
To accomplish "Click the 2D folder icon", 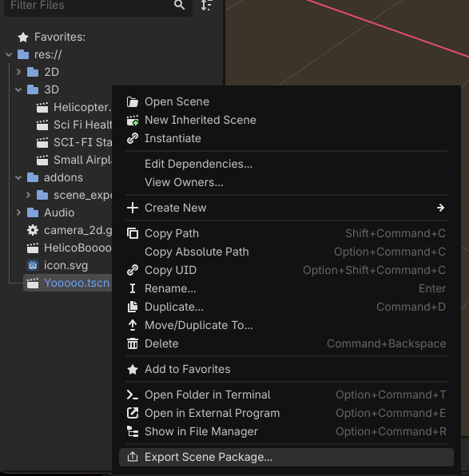I will 33,72.
